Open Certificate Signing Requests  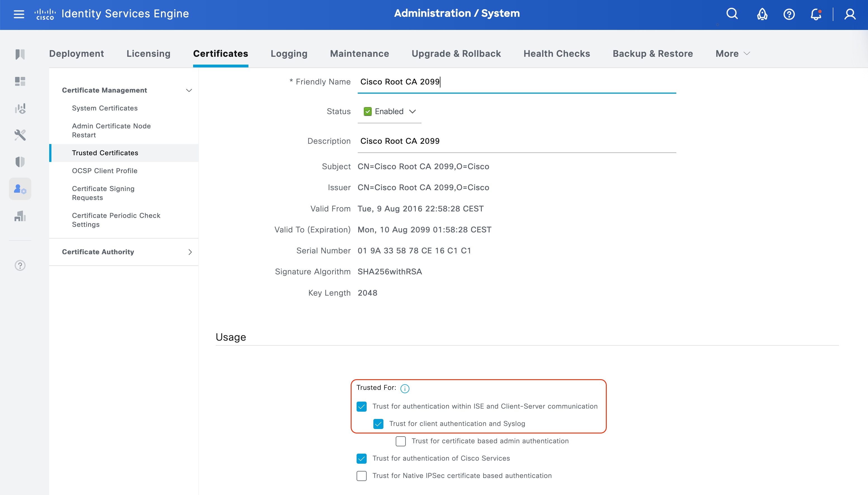(103, 193)
